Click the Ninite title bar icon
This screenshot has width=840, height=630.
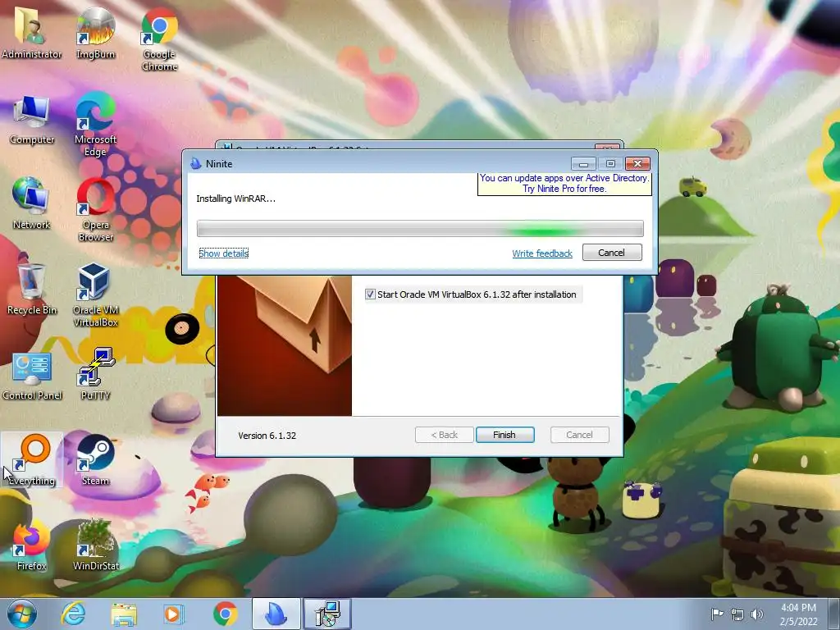pos(196,164)
